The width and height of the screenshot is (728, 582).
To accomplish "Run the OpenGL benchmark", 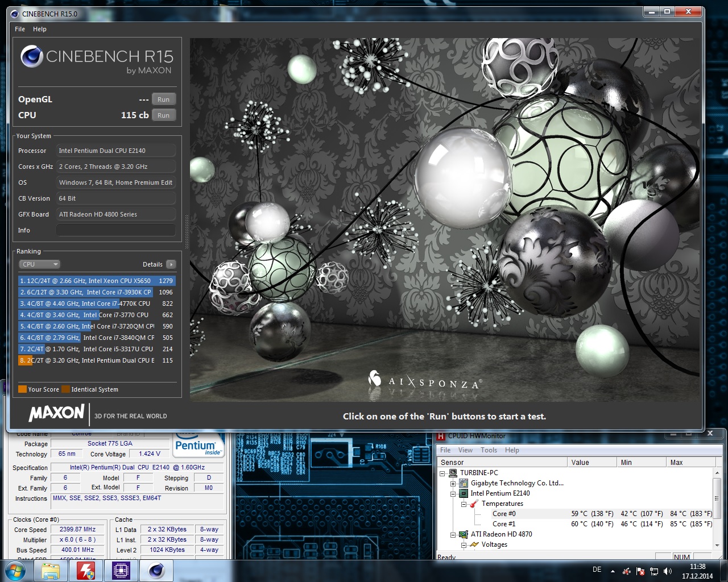I will point(163,99).
